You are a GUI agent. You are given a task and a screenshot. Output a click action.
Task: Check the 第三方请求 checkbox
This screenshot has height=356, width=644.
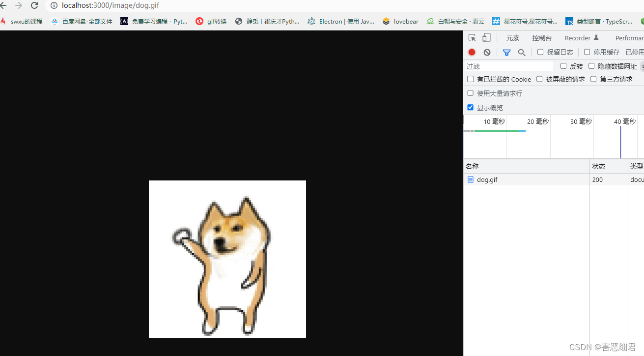[x=593, y=79]
